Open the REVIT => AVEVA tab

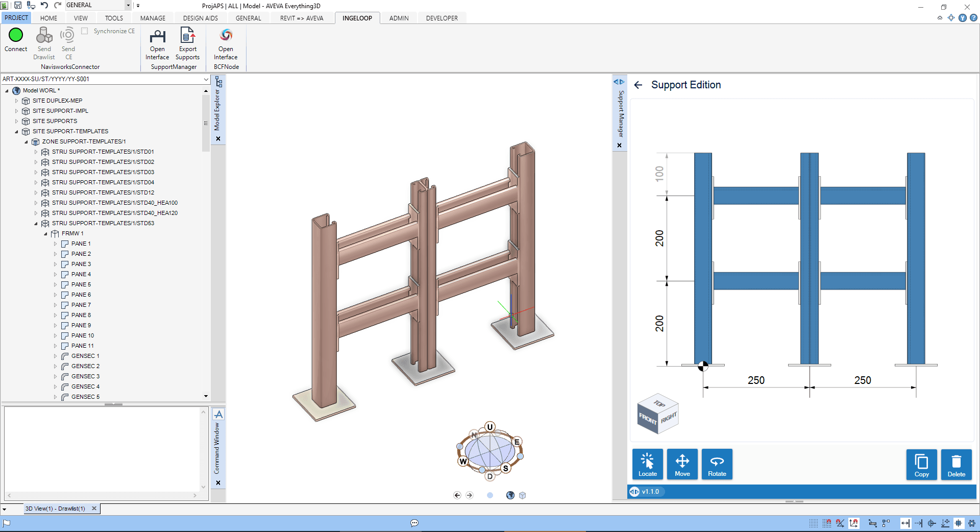301,18
